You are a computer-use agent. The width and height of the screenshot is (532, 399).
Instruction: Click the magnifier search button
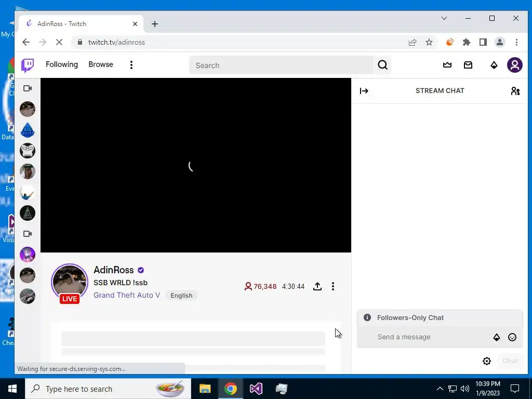[x=383, y=65]
